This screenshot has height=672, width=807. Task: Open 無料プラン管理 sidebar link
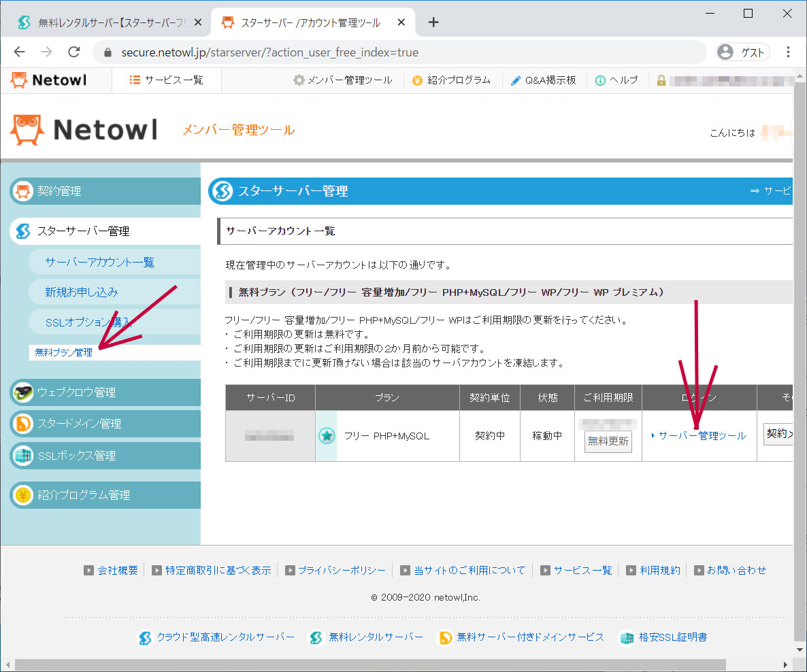click(x=64, y=352)
